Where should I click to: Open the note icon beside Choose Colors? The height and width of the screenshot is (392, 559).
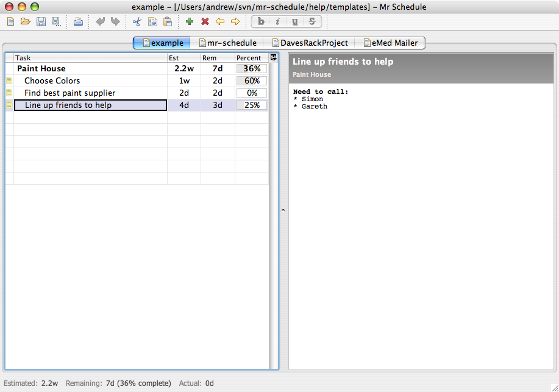[9, 80]
